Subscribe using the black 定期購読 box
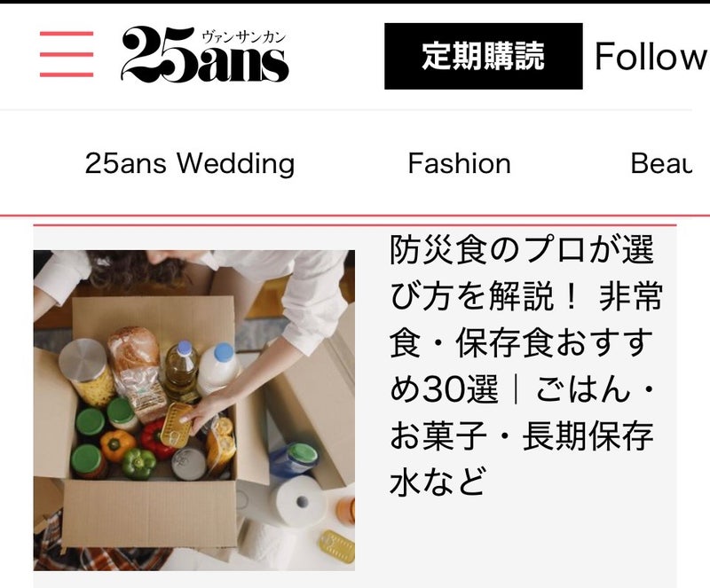This screenshot has width=710, height=588. pyautogui.click(x=483, y=56)
